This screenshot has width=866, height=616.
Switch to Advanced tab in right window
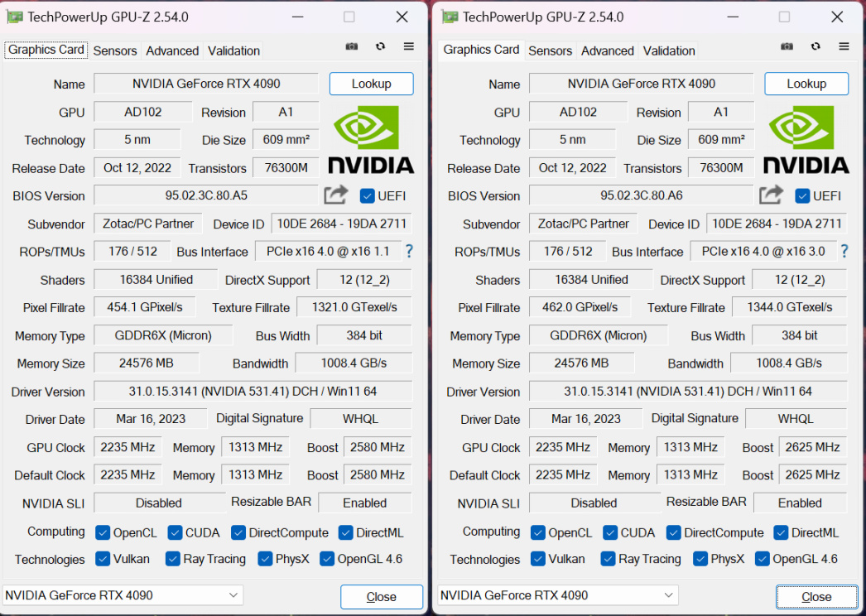[x=608, y=51]
